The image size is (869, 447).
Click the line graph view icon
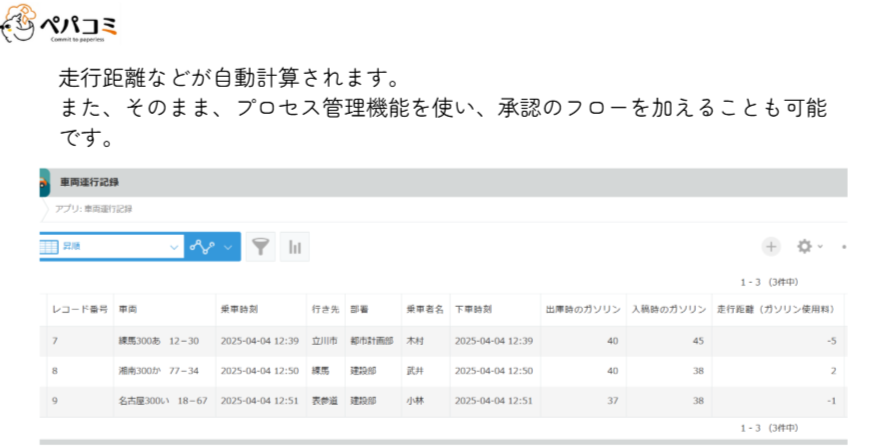[202, 246]
